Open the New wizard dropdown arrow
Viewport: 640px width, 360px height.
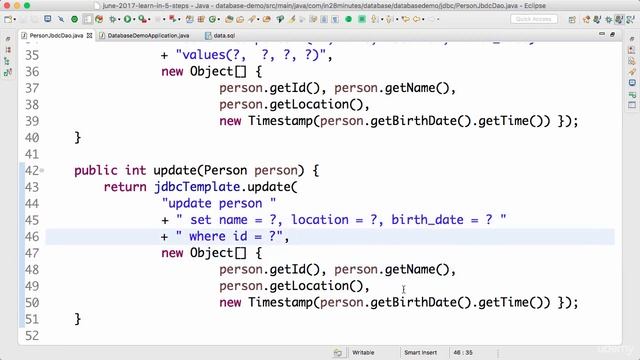[15, 19]
